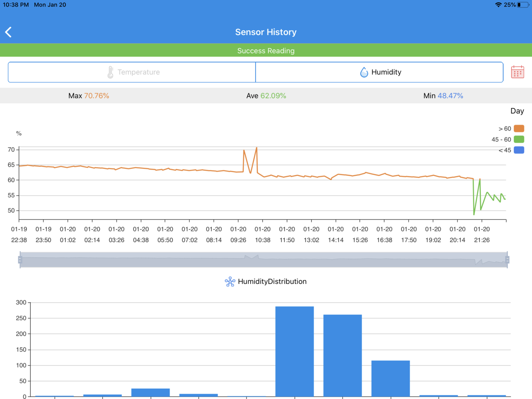This screenshot has width=532, height=399.
Task: Click the thermometer icon
Action: coord(110,72)
